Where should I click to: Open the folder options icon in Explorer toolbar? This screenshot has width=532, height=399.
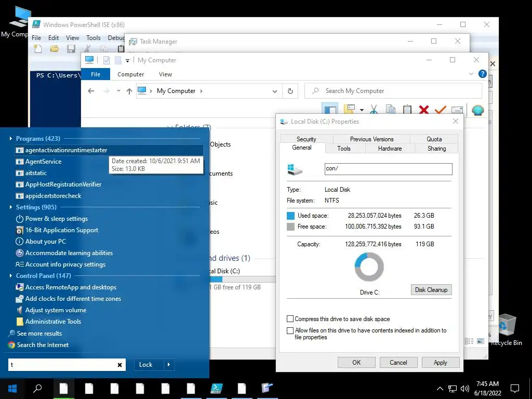point(349,110)
